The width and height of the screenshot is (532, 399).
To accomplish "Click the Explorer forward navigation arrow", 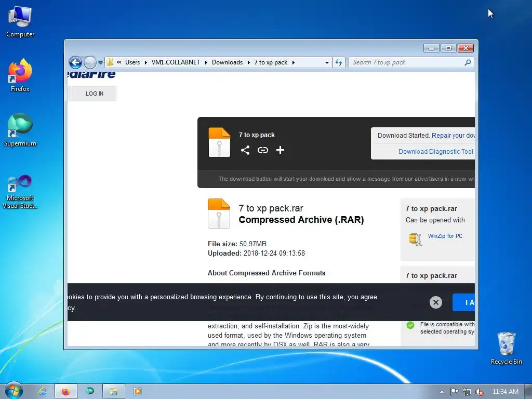I will point(90,62).
